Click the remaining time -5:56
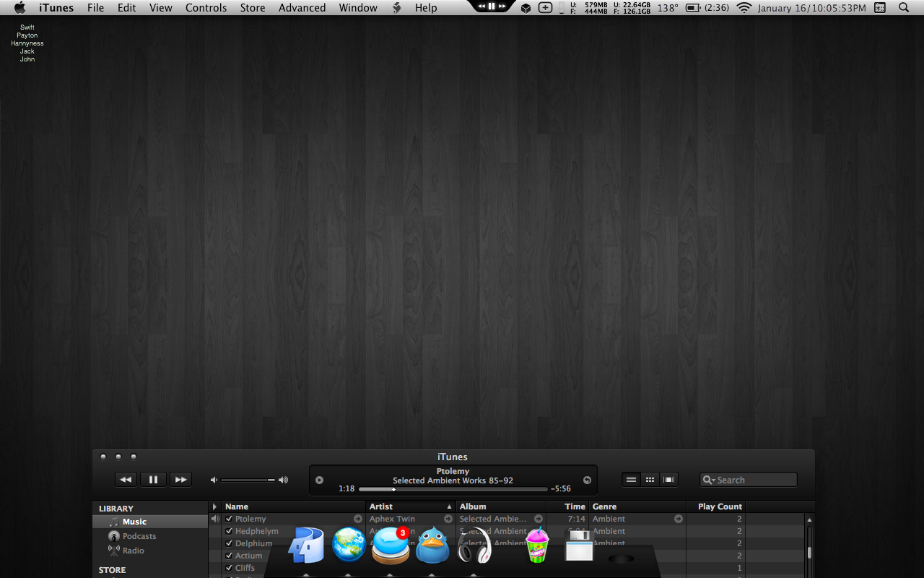This screenshot has width=924, height=578. coord(561,489)
